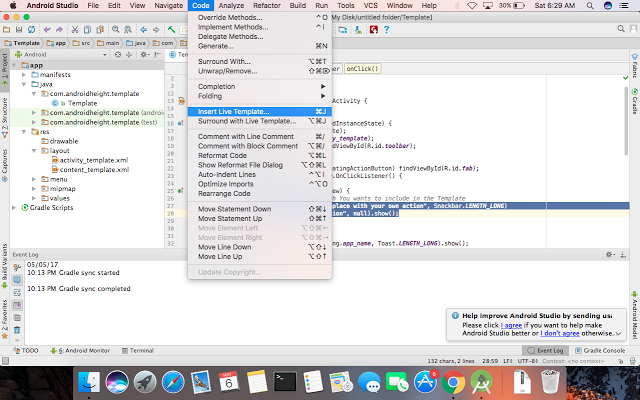Image resolution: width=640 pixels, height=400 pixels.
Task: Click the Clear All trash icon in Event Log
Action: 17,330
